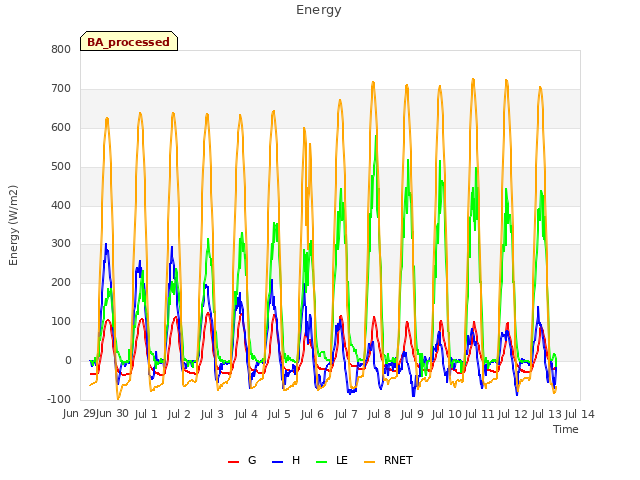This screenshot has height=480, width=640.
Task: Click the '0' y-axis tick label
Action: pos(68,360)
